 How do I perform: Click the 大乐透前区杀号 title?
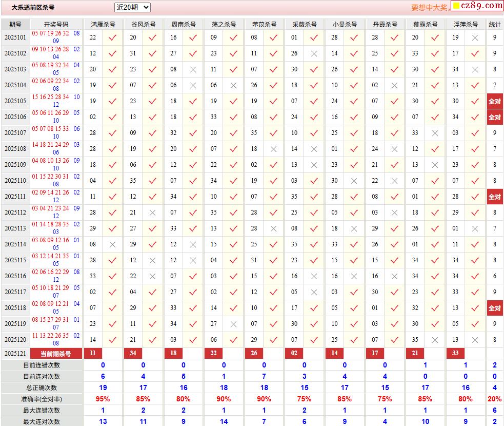coord(33,8)
